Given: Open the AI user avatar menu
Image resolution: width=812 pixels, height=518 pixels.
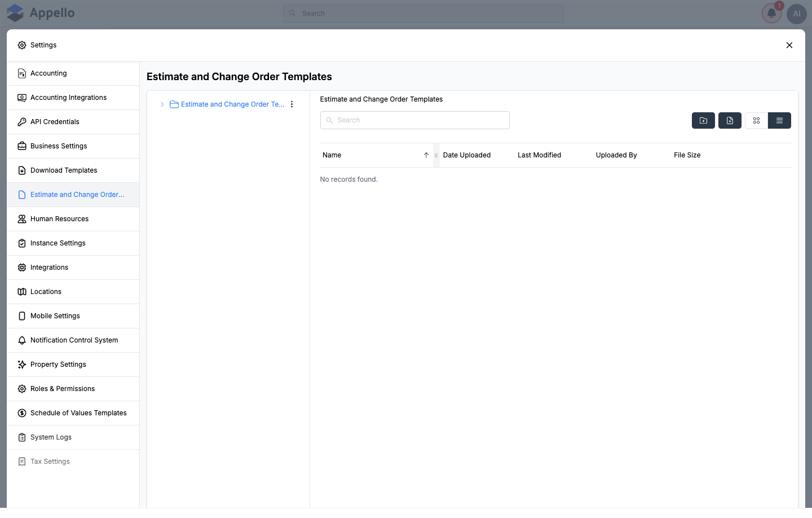Looking at the screenshot, I should [x=797, y=14].
